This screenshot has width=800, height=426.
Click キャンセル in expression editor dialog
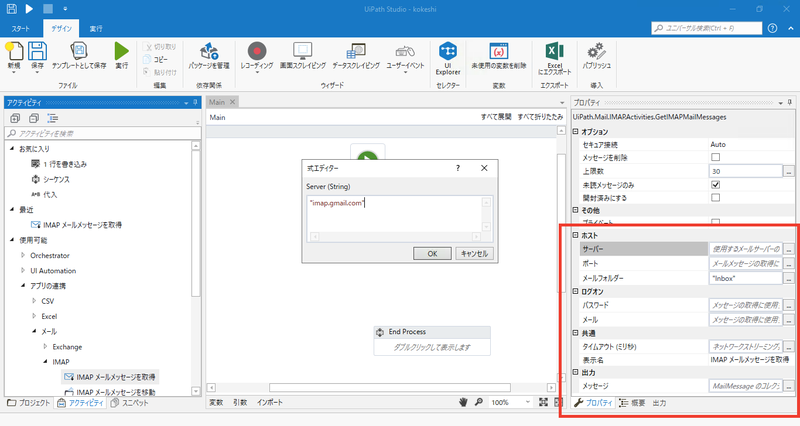(x=474, y=254)
